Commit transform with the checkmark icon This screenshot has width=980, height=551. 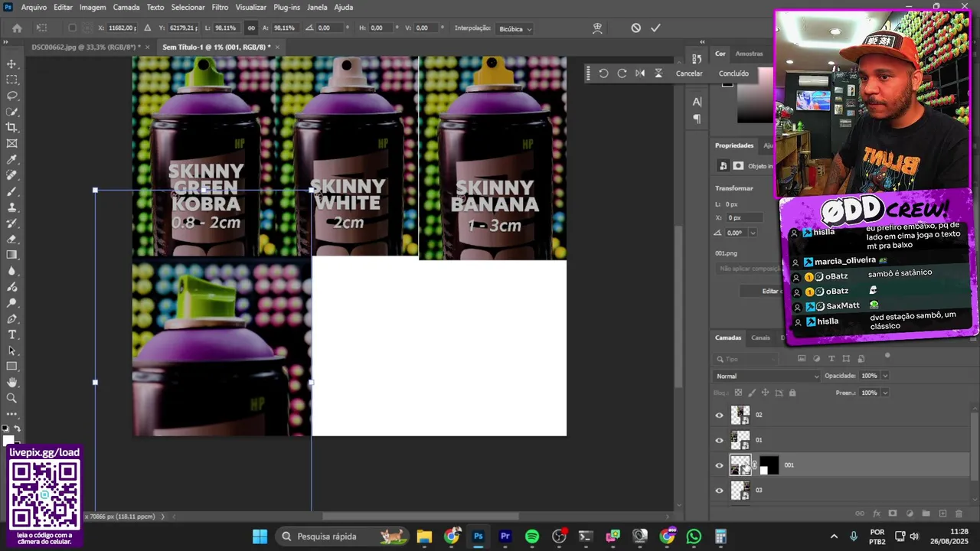tap(655, 28)
